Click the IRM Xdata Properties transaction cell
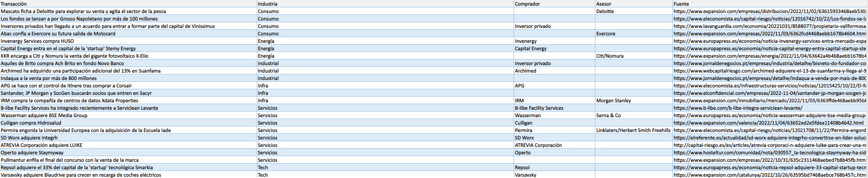The image size is (868, 178). click(x=129, y=100)
